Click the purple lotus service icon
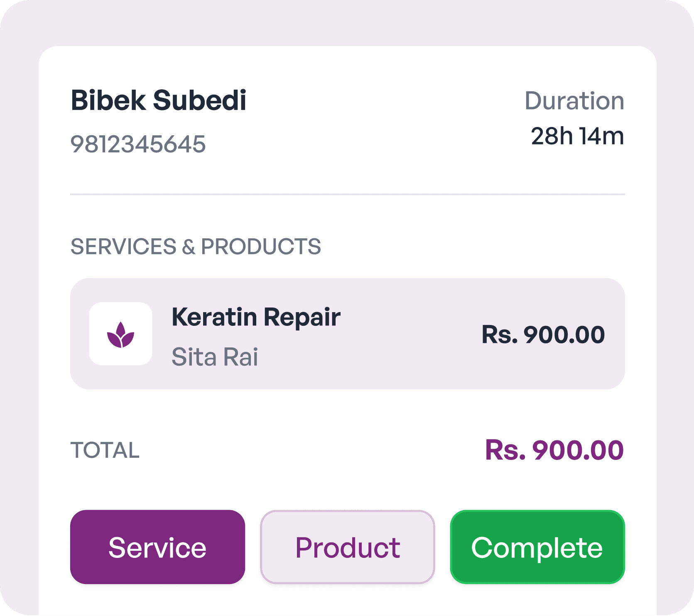This screenshot has height=616, width=694. [120, 335]
